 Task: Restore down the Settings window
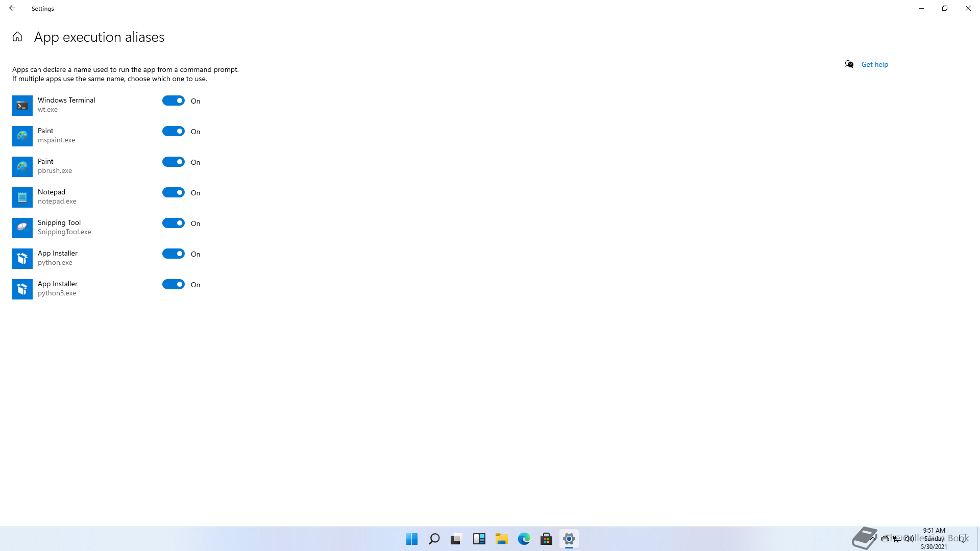pos(945,8)
